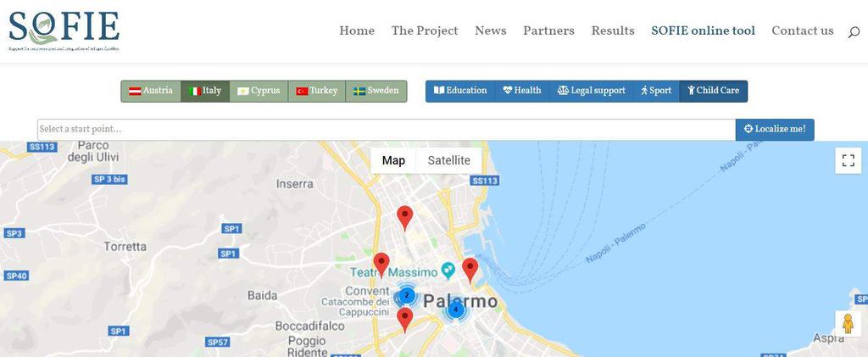Click the Catacombe dei Cappuccini label
This screenshot has width=868, height=357.
click(x=356, y=307)
